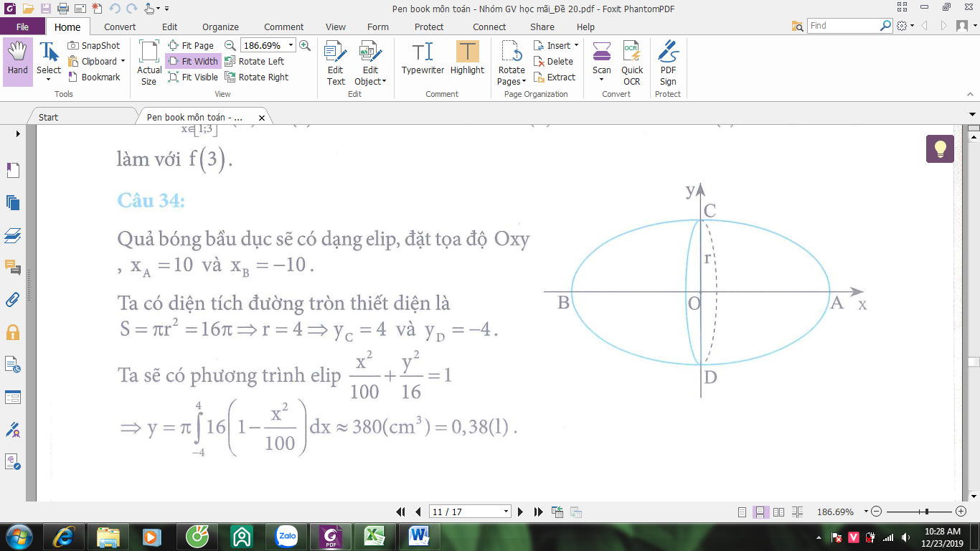Click the Rotate Left button
The width and height of the screenshot is (980, 551).
click(255, 62)
